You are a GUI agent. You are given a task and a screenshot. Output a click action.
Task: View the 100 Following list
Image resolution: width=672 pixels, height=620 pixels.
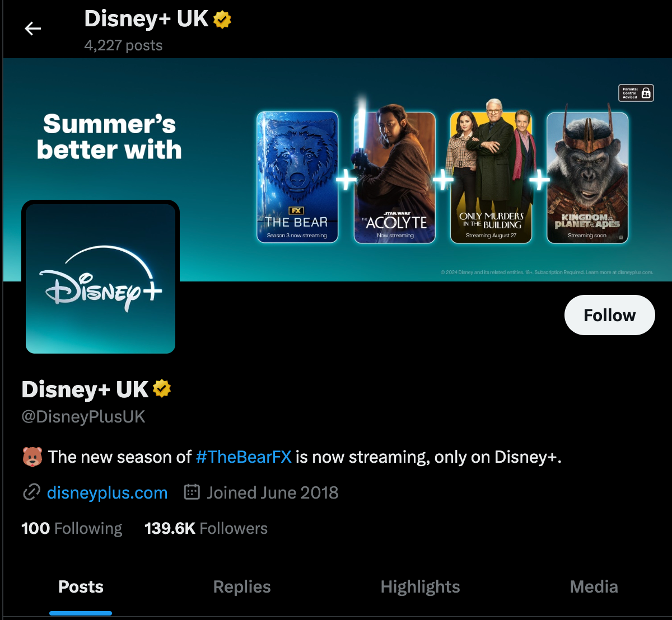pos(72,528)
